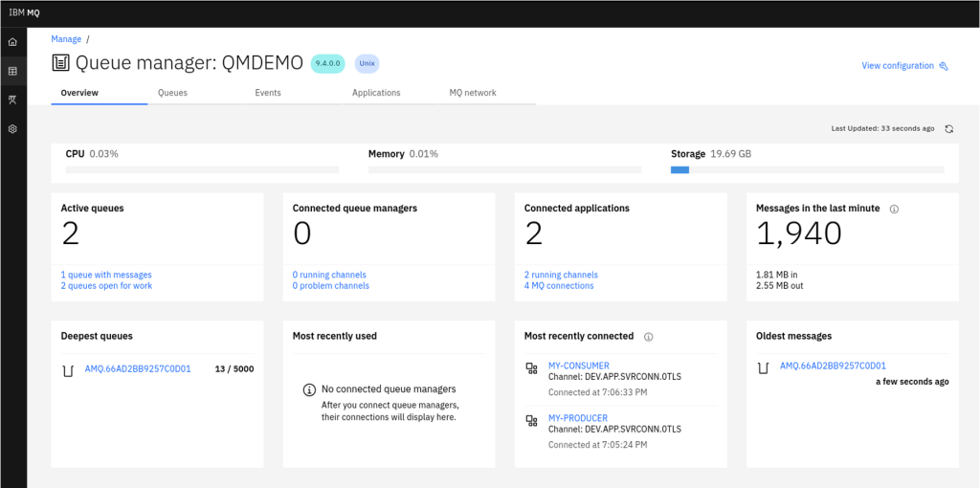The image size is (980, 488).
Task: Click the Connected queue managers count 0
Action: (301, 233)
